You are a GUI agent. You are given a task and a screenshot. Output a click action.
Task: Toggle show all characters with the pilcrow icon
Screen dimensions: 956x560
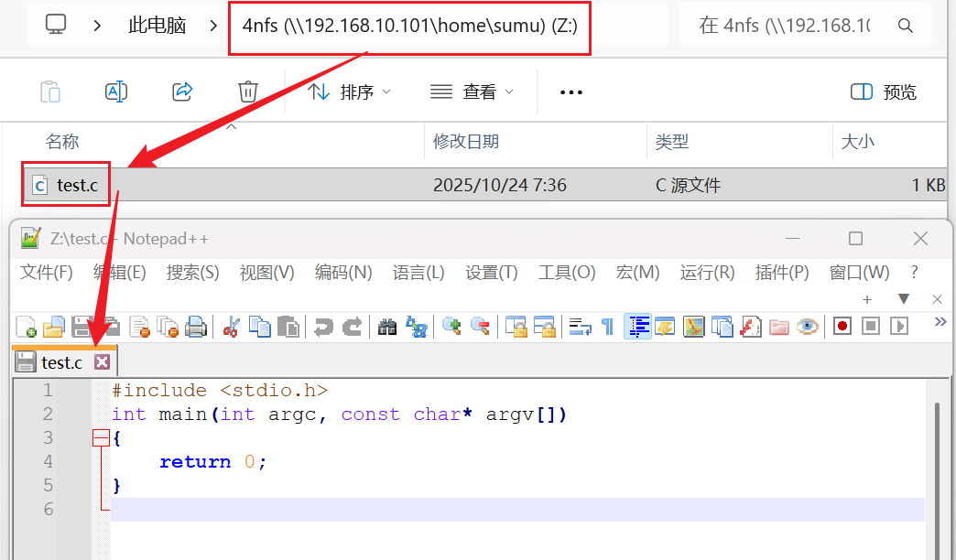point(605,326)
